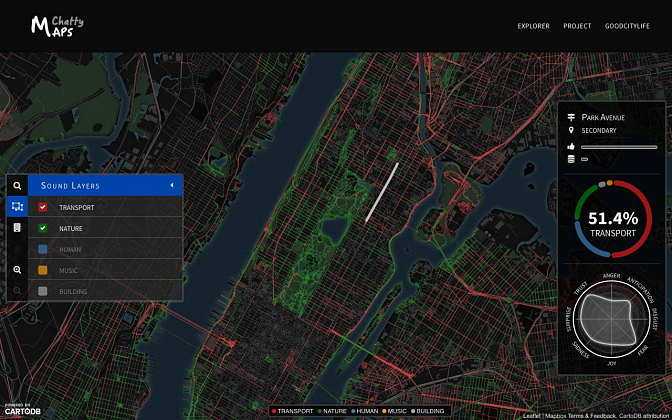
Task: Click the Anger label on radar chart
Action: pyautogui.click(x=611, y=276)
